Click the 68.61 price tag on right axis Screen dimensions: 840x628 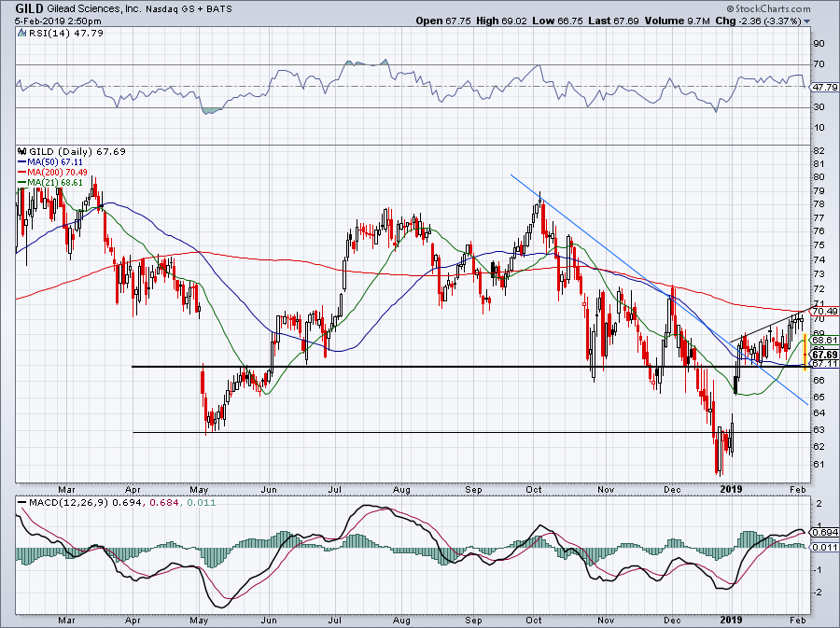824,341
